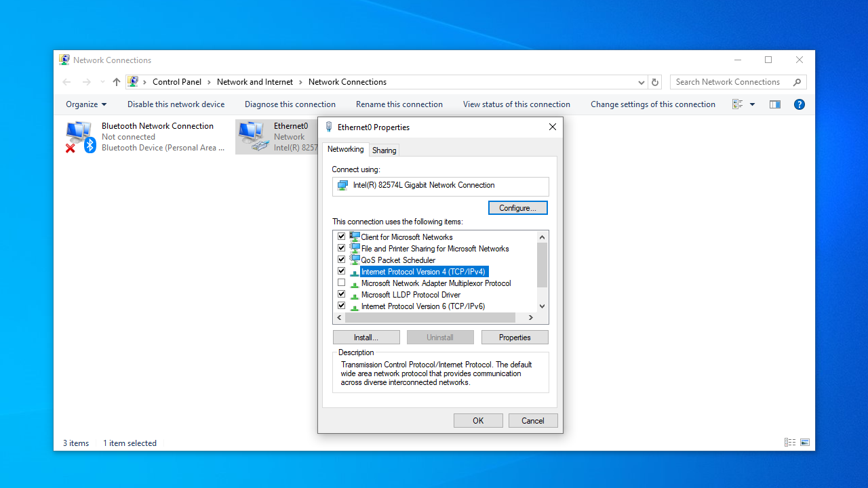Switch to details view in status bar
Image resolution: width=868 pixels, height=488 pixels.
[x=790, y=443]
